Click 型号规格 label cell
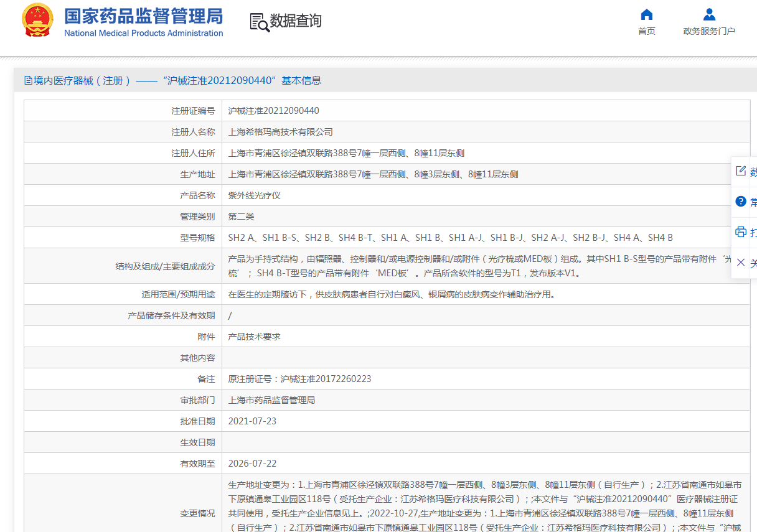The image size is (757, 532). pyautogui.click(x=123, y=238)
